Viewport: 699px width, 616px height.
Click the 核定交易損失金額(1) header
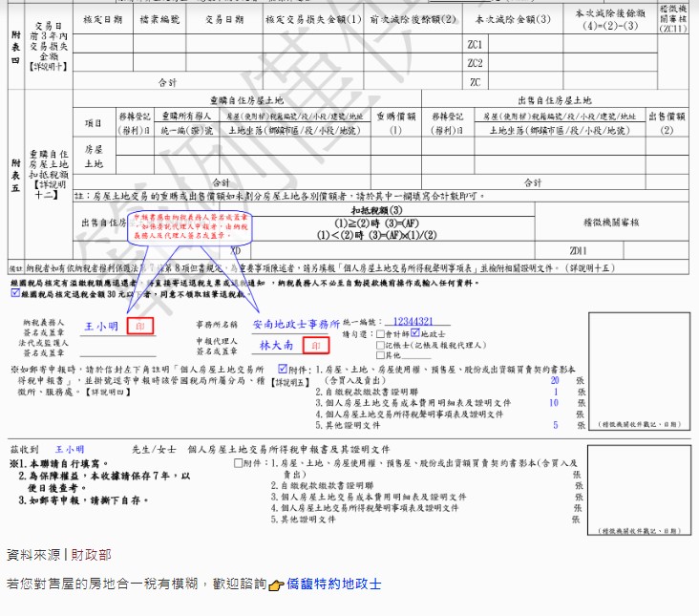(313, 20)
